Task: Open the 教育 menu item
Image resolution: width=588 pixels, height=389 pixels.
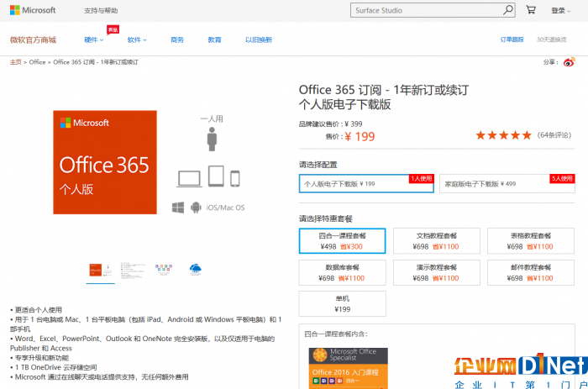Action: point(214,39)
